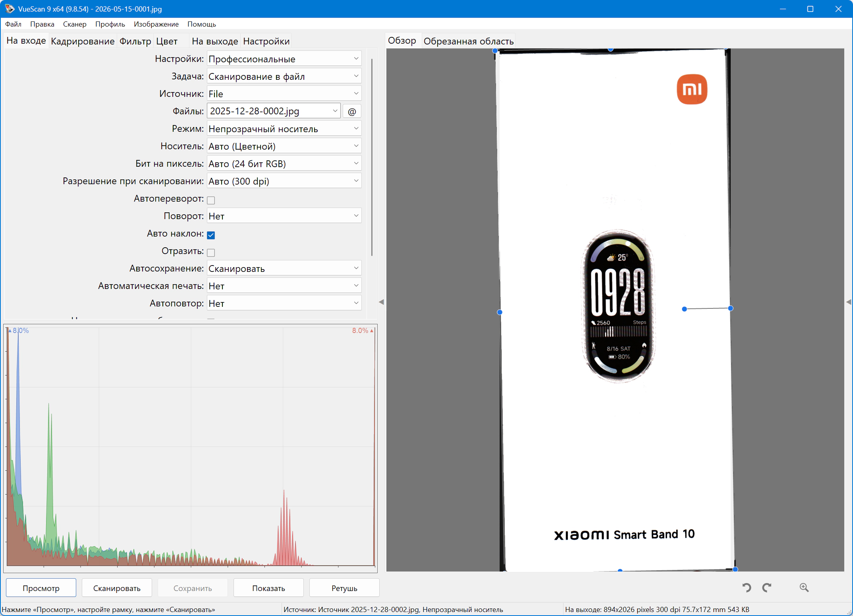Open the Файл menu
This screenshot has width=853, height=616.
tap(13, 24)
